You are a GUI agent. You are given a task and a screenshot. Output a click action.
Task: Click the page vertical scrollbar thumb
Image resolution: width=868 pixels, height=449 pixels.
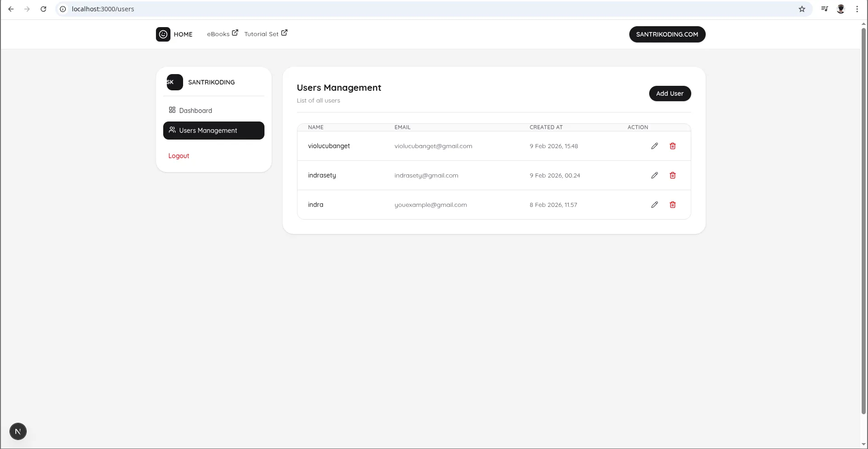tap(864, 221)
